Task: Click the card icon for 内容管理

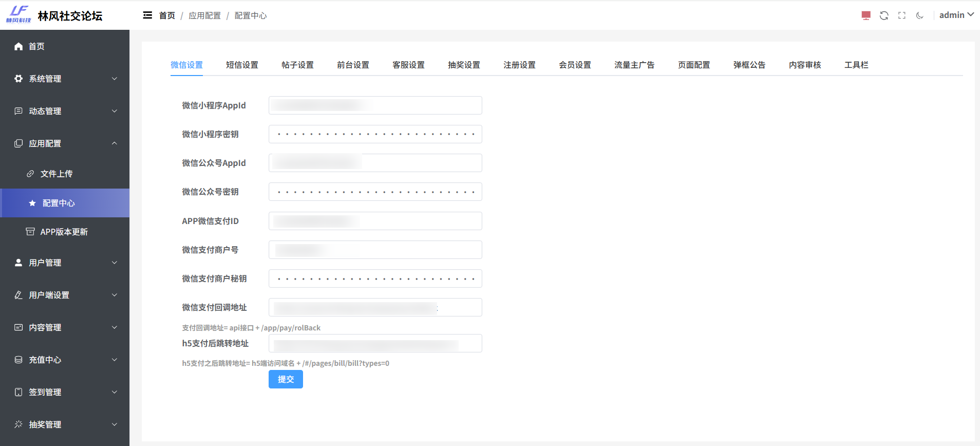Action: [x=18, y=327]
